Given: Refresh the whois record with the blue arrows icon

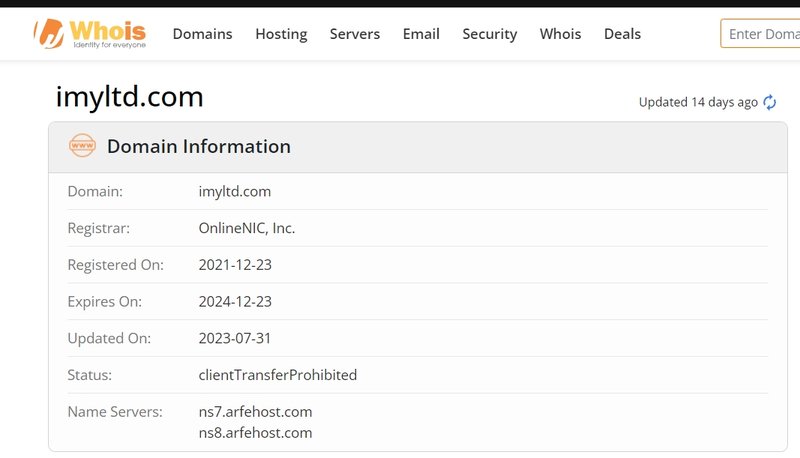Looking at the screenshot, I should 769,102.
